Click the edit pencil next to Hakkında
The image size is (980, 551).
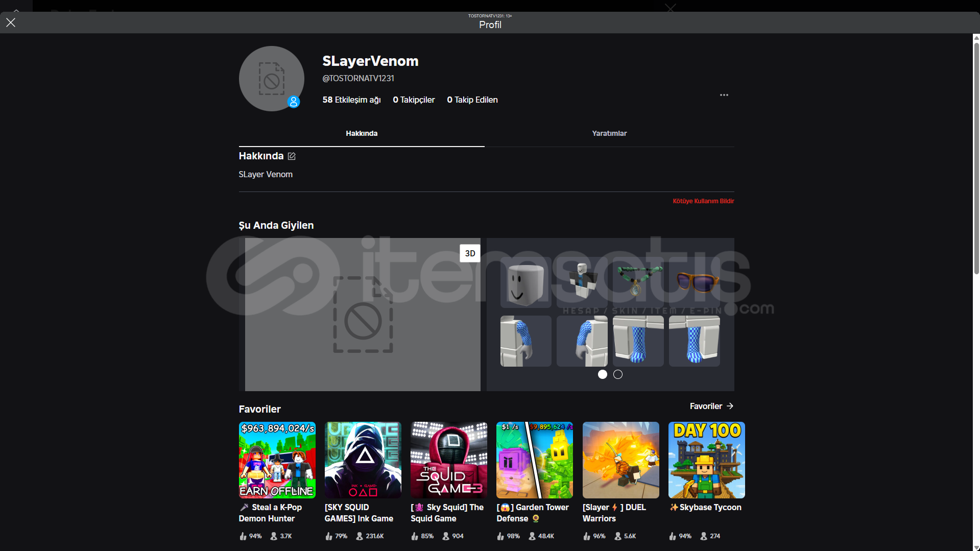[x=292, y=156]
